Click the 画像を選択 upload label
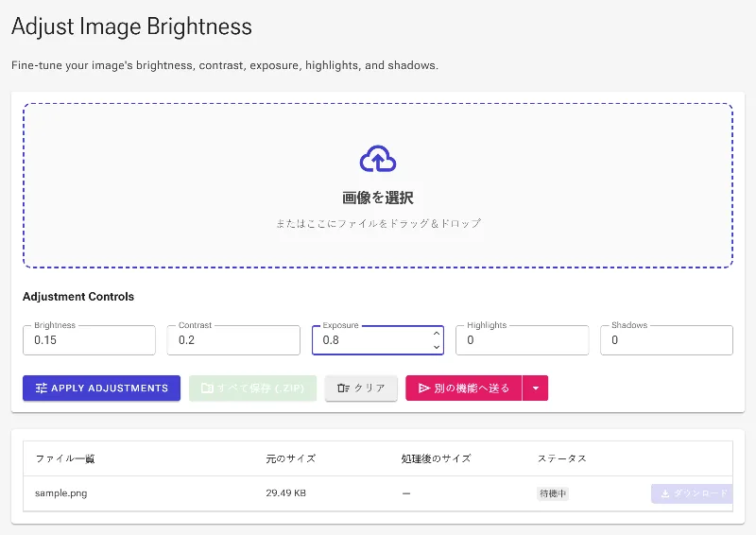Screen dimensions: 756x535 pos(378,198)
